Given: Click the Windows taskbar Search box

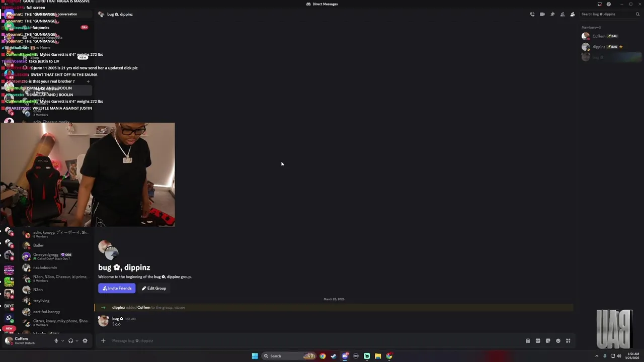Looking at the screenshot, I should [289, 356].
